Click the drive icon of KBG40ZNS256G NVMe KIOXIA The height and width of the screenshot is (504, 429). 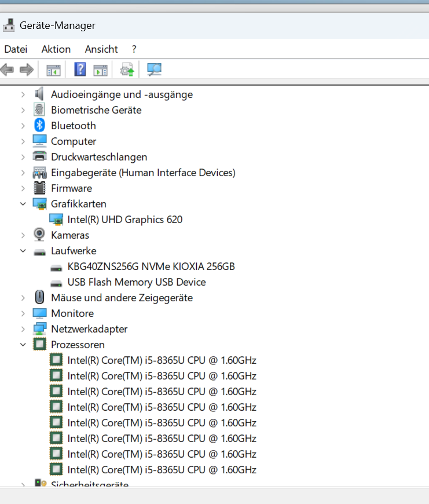(x=56, y=267)
